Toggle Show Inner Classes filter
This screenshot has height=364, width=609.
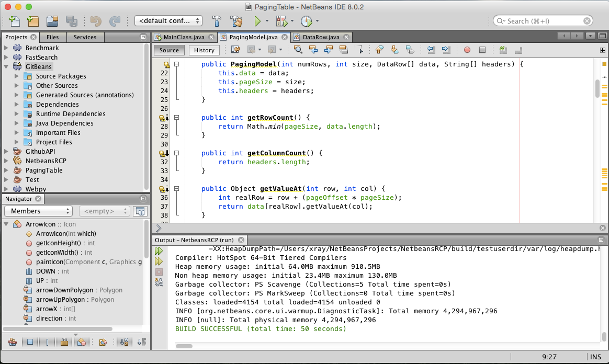pyautogui.click(x=82, y=342)
